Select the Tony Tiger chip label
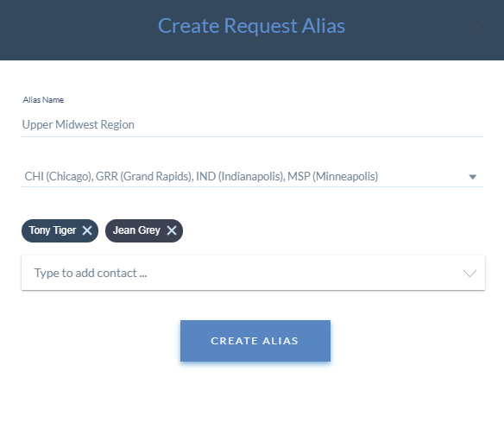 coord(53,230)
